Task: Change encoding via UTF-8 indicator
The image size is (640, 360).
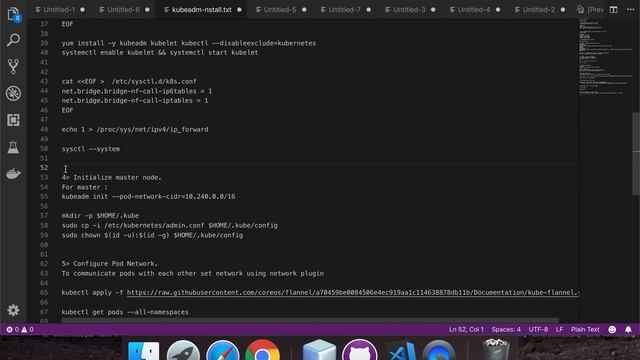Action: pos(538,329)
